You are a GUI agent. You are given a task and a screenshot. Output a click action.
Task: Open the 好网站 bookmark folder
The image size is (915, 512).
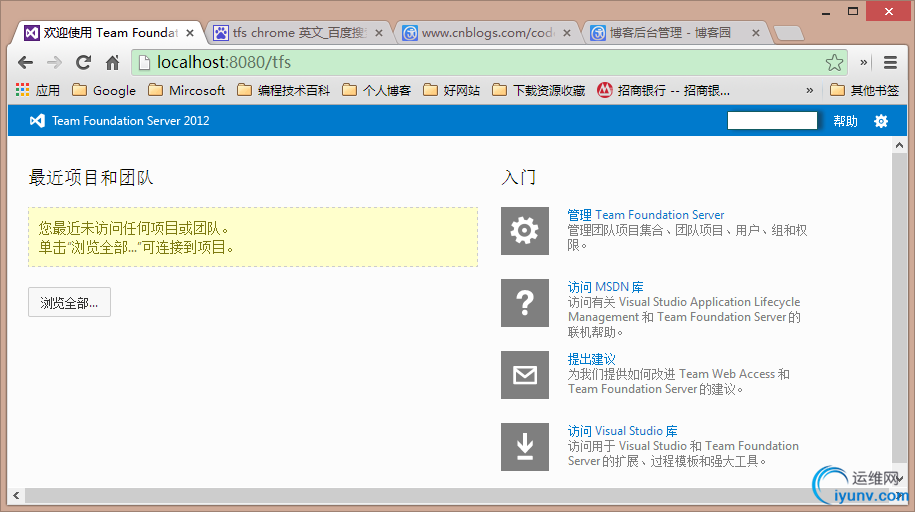tap(452, 90)
